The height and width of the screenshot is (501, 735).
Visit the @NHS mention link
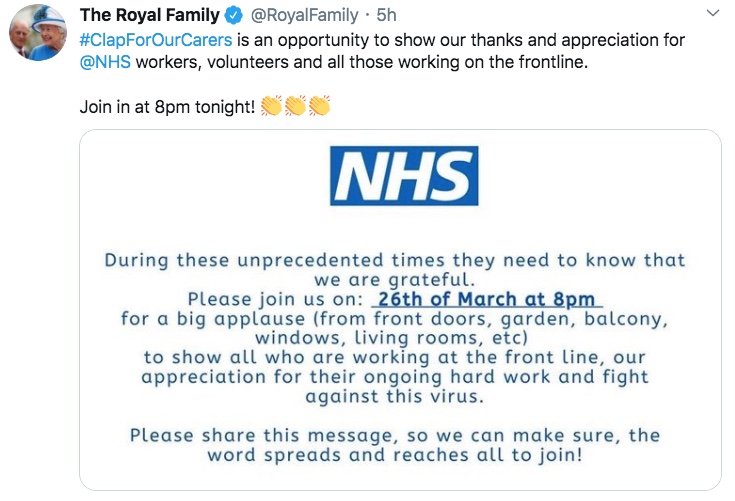tap(105, 62)
